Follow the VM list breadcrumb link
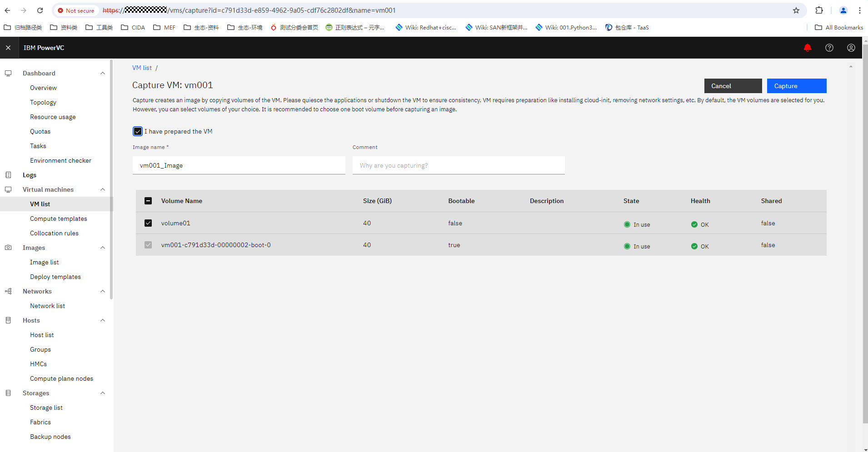 click(142, 68)
